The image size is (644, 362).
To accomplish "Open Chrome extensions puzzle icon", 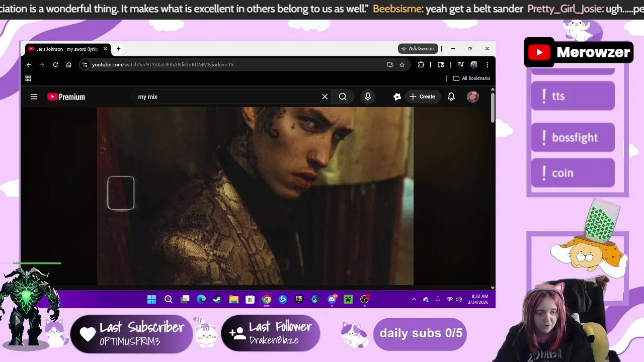I will click(421, 64).
